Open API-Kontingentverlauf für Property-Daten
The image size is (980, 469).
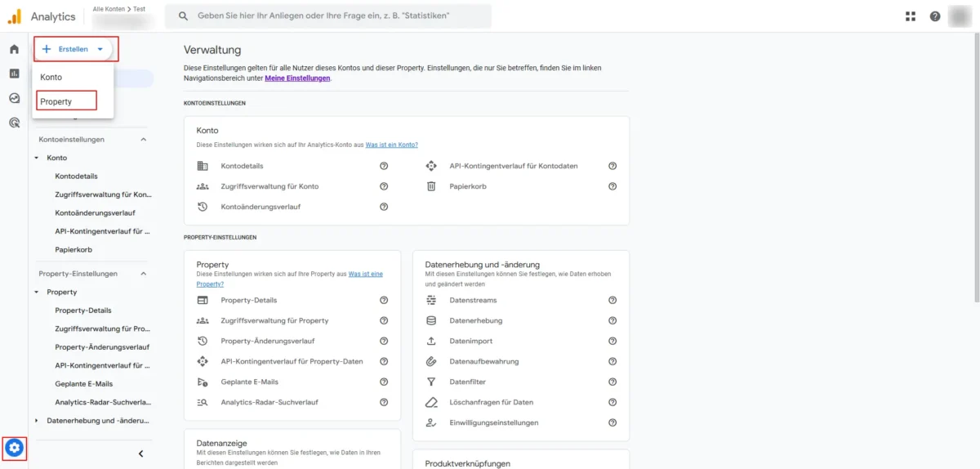coord(292,361)
